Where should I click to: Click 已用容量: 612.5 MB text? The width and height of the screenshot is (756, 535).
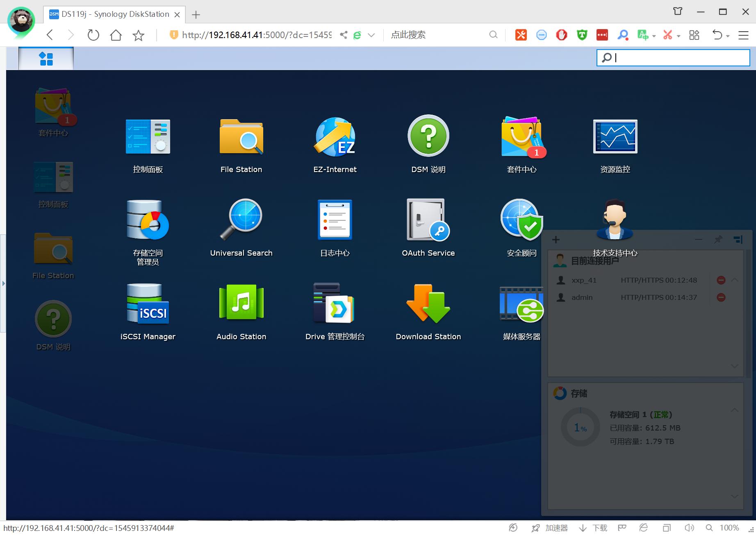pyautogui.click(x=645, y=428)
